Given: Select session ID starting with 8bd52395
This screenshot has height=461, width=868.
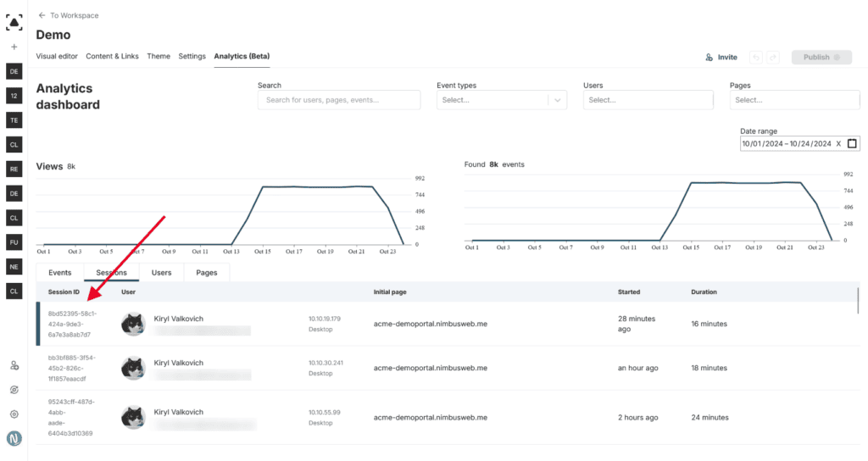Looking at the screenshot, I should click(73, 325).
